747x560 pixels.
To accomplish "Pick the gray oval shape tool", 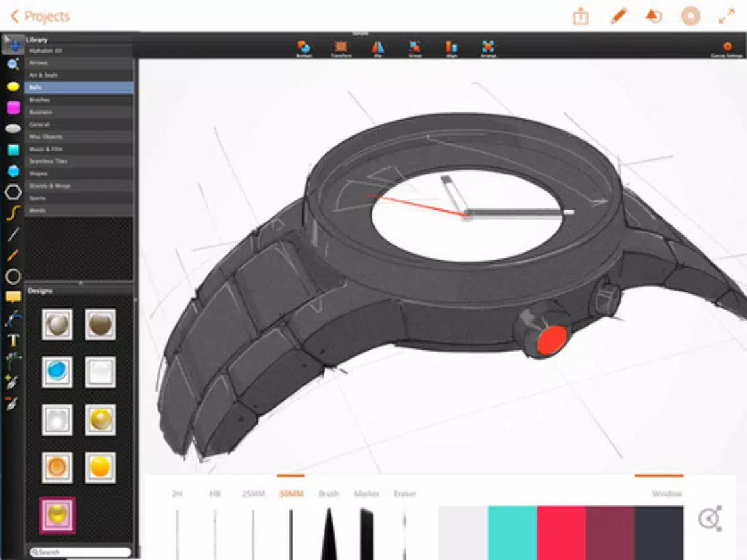I will pyautogui.click(x=13, y=129).
